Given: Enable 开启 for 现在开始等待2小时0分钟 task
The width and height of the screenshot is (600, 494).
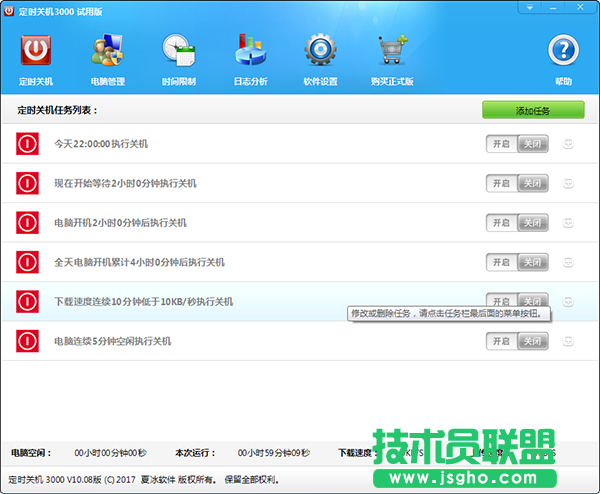Looking at the screenshot, I should [502, 183].
